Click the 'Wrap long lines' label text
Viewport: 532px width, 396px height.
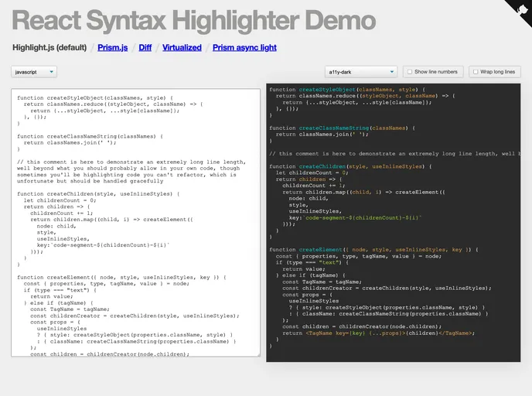click(x=498, y=72)
